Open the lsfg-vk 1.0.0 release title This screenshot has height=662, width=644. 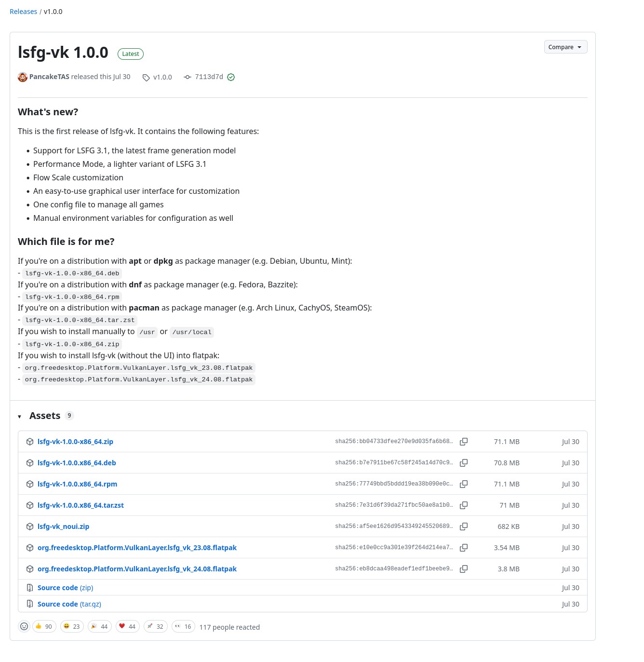63,52
